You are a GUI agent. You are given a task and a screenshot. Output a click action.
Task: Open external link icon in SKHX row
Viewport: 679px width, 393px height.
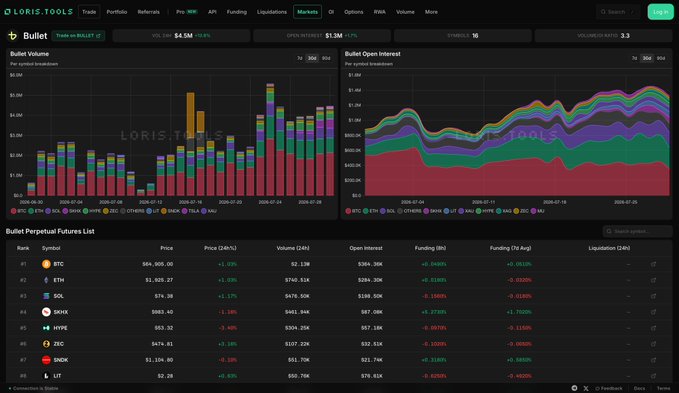pos(653,312)
